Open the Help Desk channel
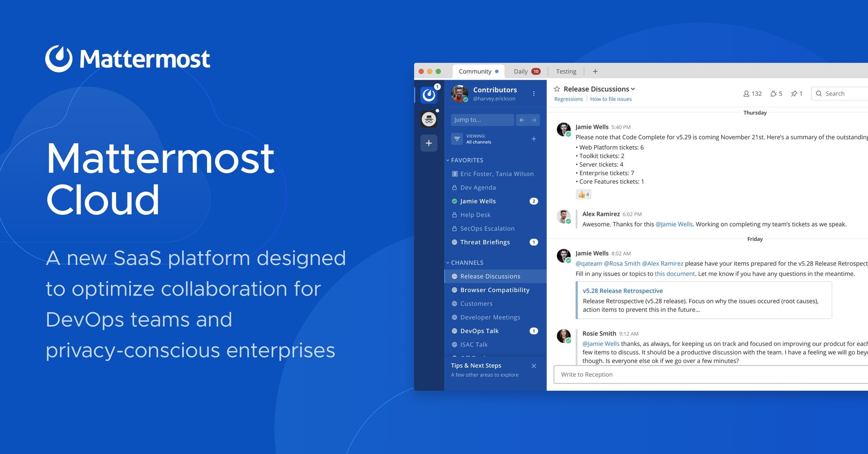 (x=495, y=215)
